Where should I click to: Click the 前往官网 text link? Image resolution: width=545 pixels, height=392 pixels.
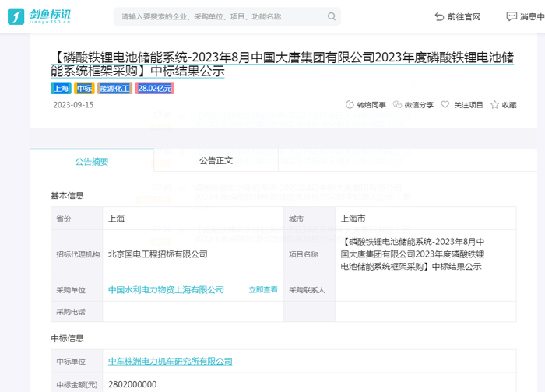pyautogui.click(x=465, y=16)
